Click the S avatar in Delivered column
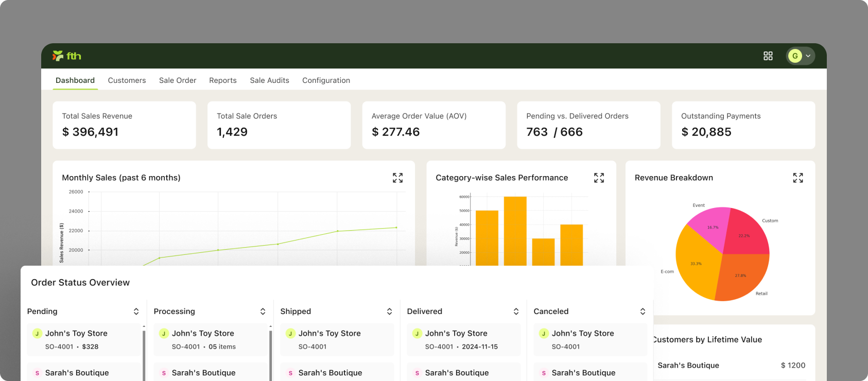868x381 pixels. [417, 373]
